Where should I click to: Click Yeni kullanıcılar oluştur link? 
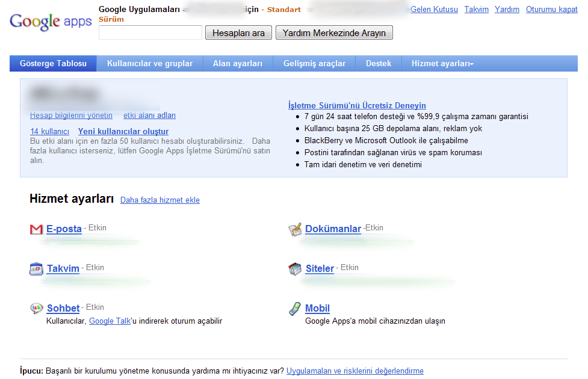pos(123,132)
